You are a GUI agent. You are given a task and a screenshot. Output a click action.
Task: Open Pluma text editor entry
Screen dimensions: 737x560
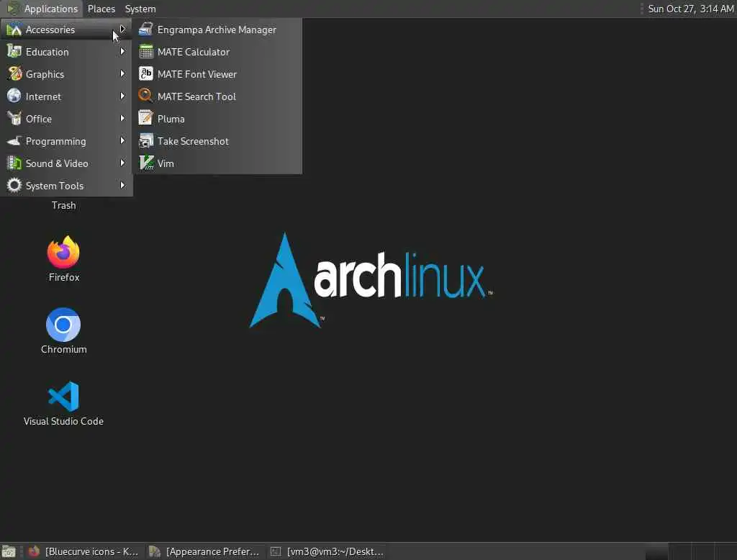coord(217,119)
